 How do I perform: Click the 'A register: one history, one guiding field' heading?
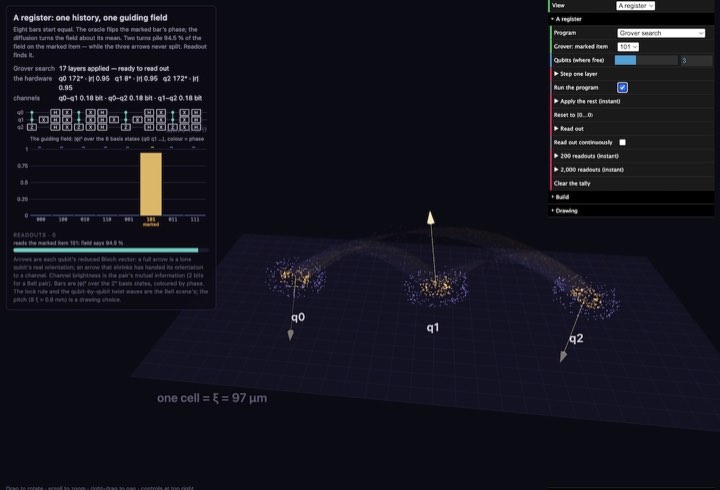pos(90,17)
